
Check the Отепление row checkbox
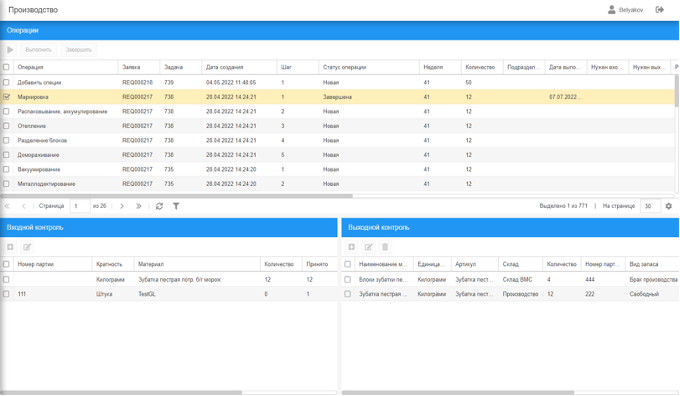(6, 126)
